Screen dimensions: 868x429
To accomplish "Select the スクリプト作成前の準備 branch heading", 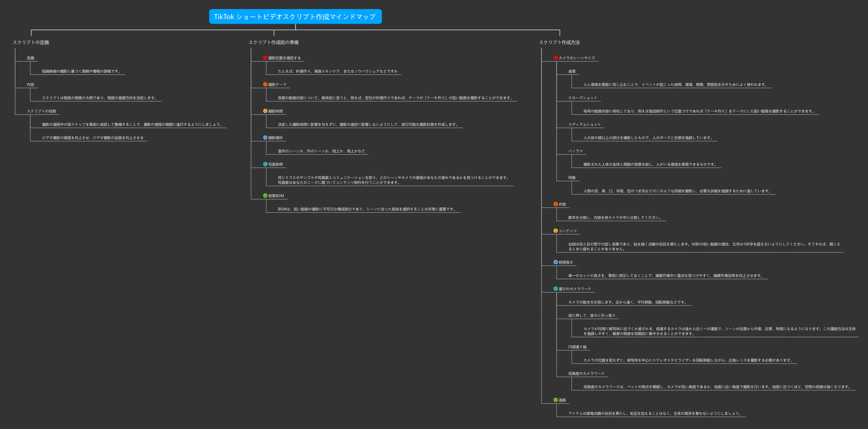I will 274,43.
